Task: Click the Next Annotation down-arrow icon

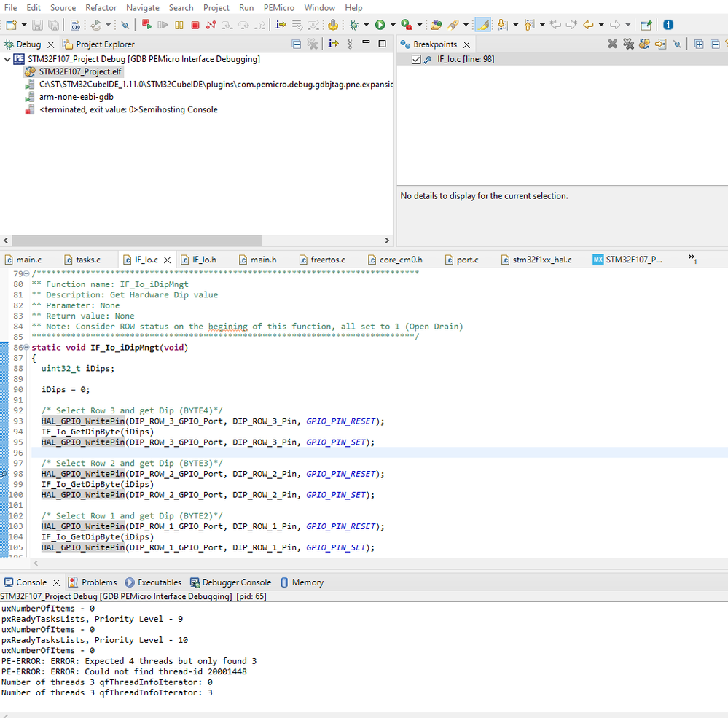Action: point(502,25)
